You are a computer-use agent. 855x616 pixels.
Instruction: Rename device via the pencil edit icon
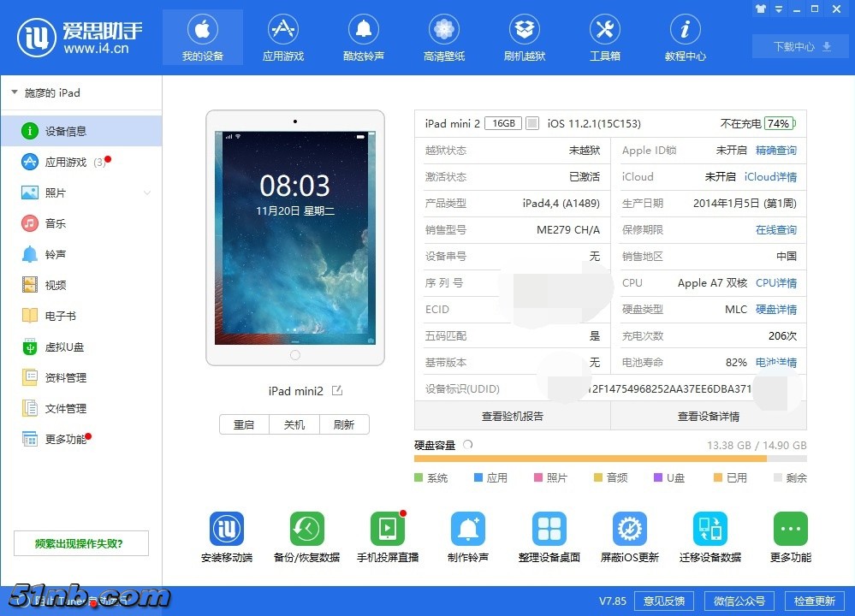tap(335, 389)
